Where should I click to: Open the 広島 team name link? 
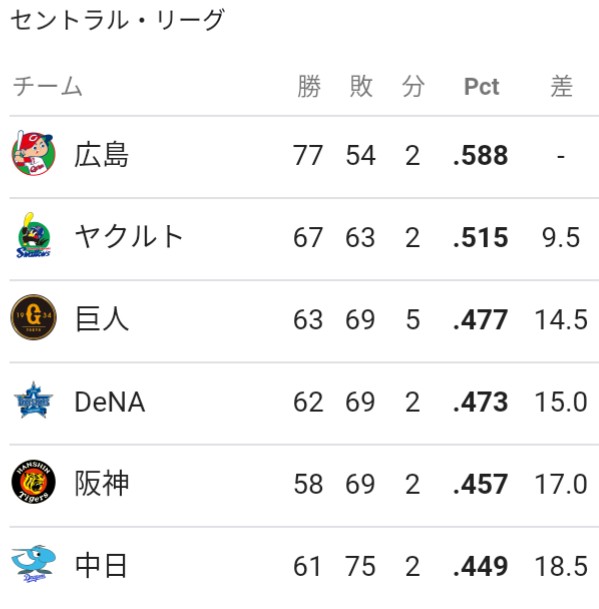coord(101,155)
